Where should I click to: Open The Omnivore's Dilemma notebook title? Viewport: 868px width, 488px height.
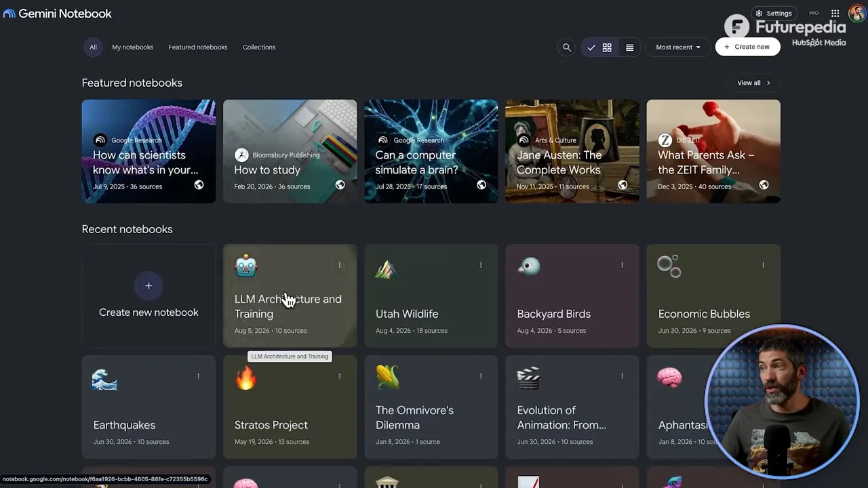pos(416,418)
